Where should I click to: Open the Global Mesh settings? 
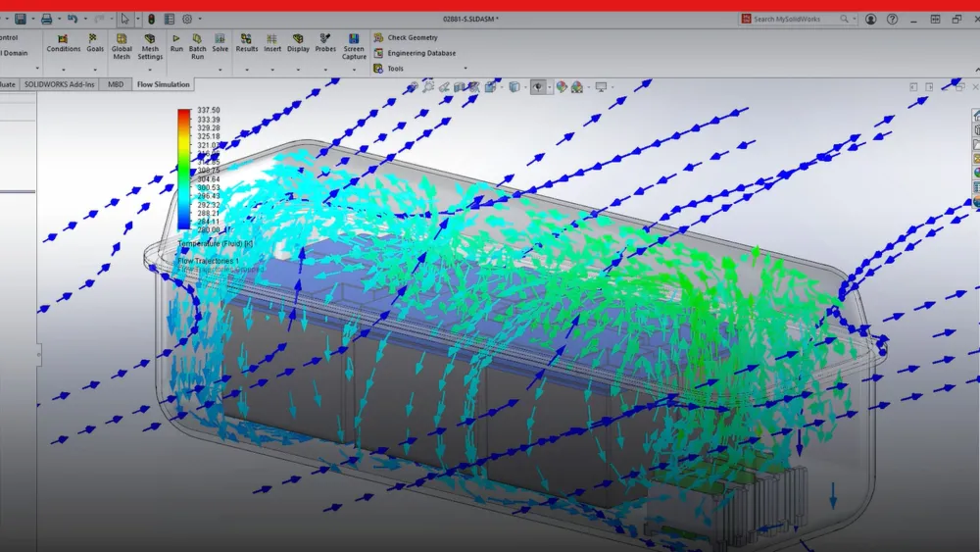(x=122, y=47)
